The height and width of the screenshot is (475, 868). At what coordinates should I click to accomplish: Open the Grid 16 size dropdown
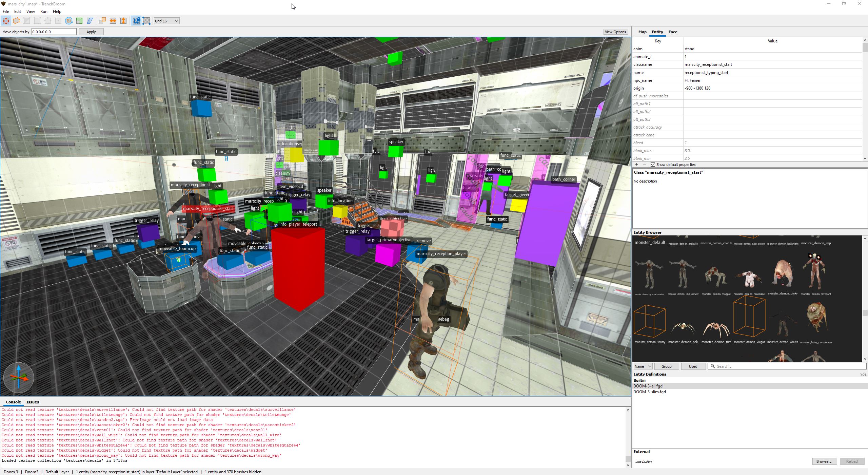tap(166, 21)
